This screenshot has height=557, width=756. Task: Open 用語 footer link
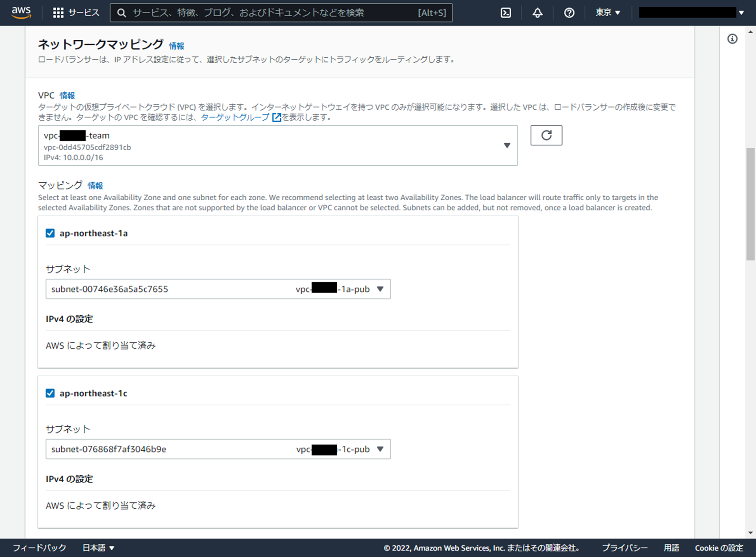pyautogui.click(x=671, y=548)
